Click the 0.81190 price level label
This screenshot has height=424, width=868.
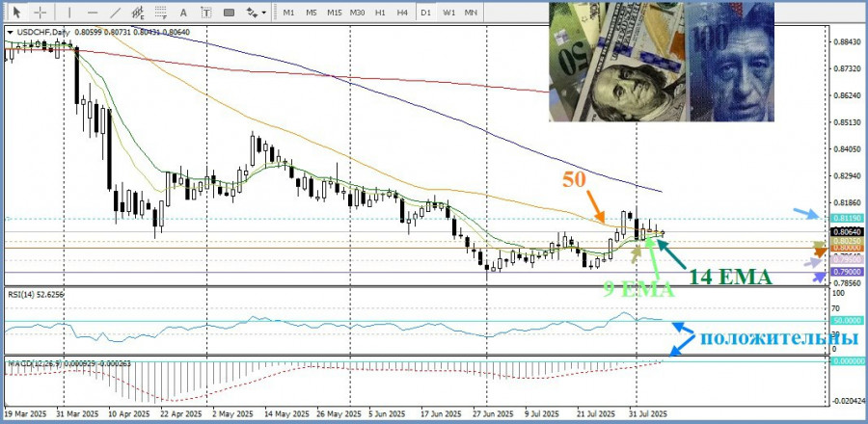pos(848,219)
